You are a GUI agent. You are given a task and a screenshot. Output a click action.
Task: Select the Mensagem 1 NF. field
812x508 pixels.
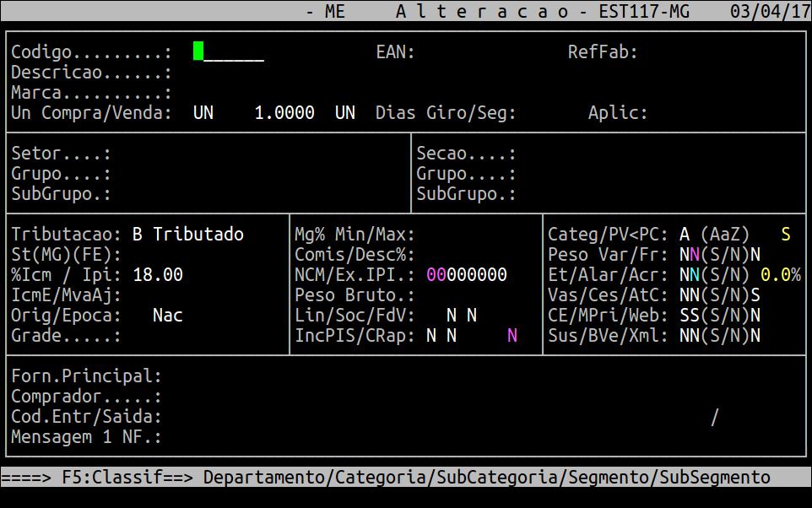pyautogui.click(x=86, y=437)
